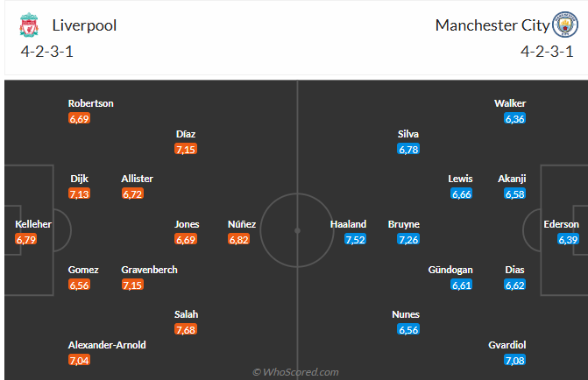Image resolution: width=588 pixels, height=380 pixels.
Task: Click Bruyne's 7,26 rating badge
Action: (408, 239)
